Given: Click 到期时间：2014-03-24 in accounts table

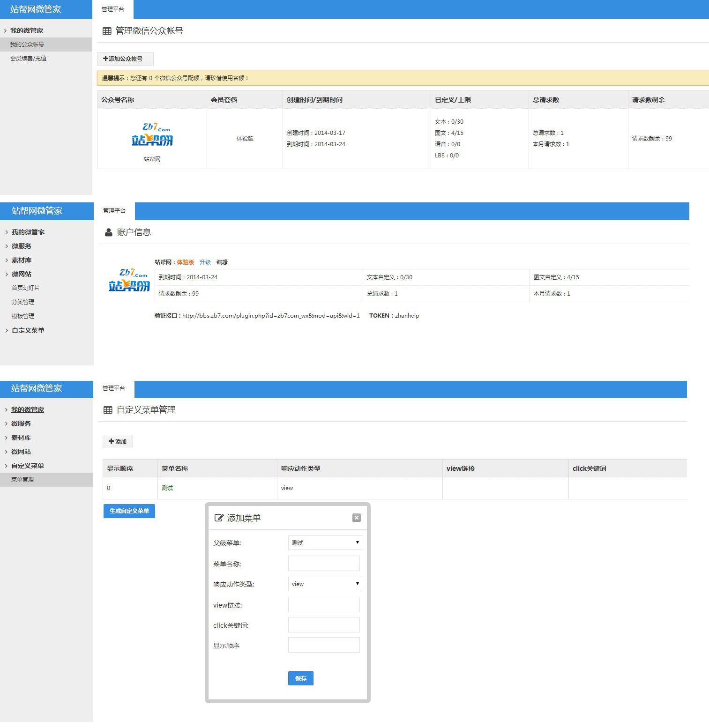Looking at the screenshot, I should [316, 144].
